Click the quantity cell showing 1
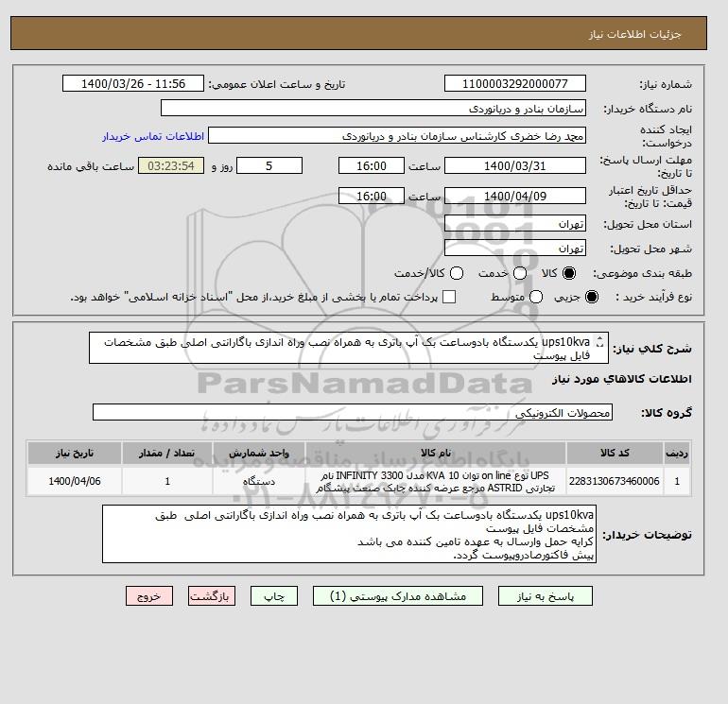Screen dimensions: 728x704 (x=167, y=481)
